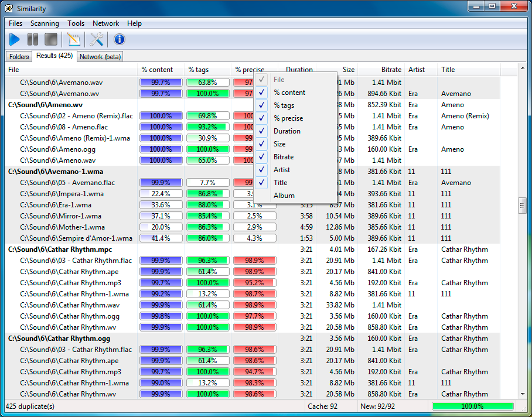Start scanning with the blue Play button
The height and width of the screenshot is (417, 532).
pyautogui.click(x=15, y=39)
